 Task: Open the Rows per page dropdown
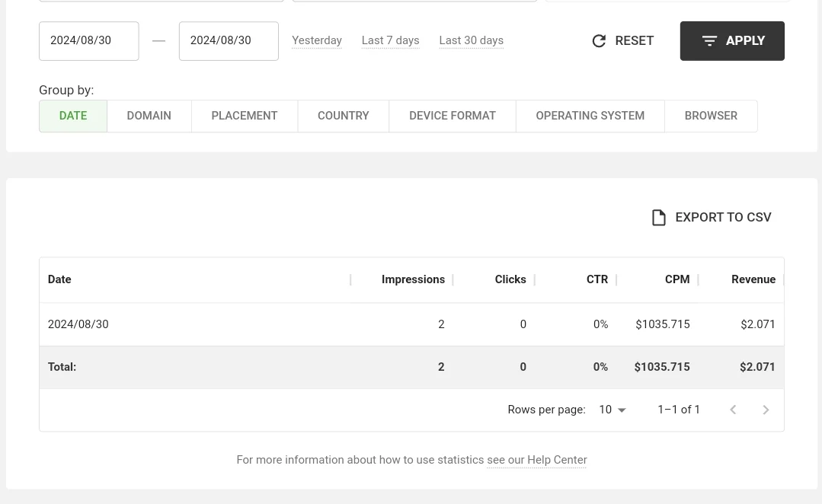click(613, 410)
